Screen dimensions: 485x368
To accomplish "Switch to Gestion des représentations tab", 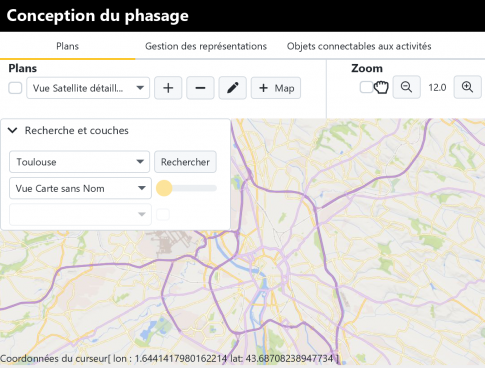I will coord(206,46).
